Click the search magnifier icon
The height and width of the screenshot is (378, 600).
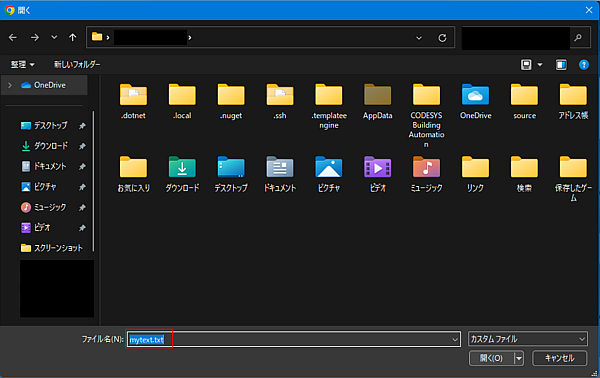pos(578,37)
